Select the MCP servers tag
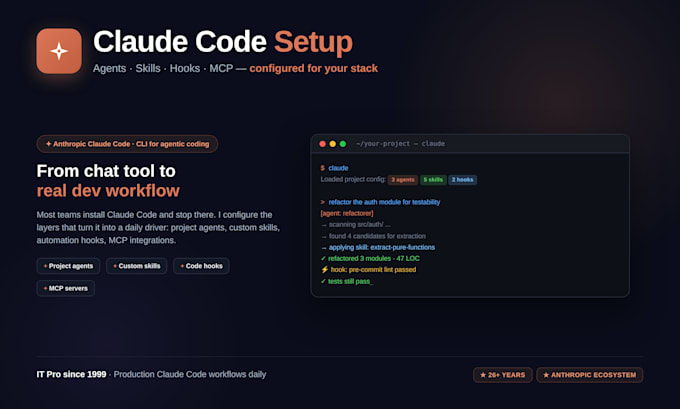This screenshot has width=680, height=409. [65, 288]
